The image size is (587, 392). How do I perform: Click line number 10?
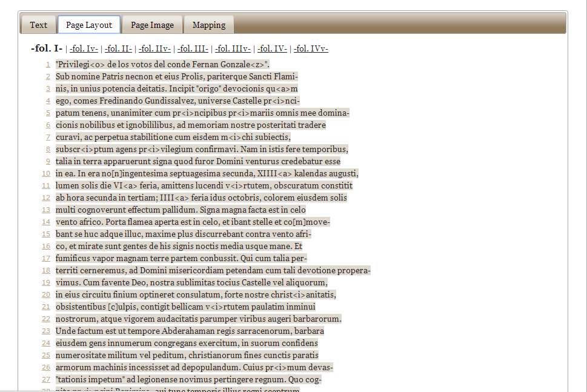(46, 174)
